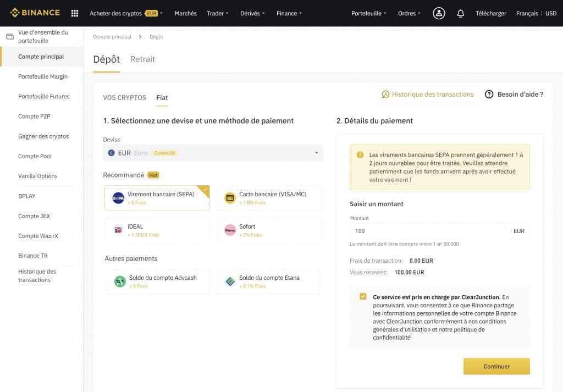This screenshot has height=392, width=563.
Task: Click the Continuer button
Action: pyautogui.click(x=496, y=366)
